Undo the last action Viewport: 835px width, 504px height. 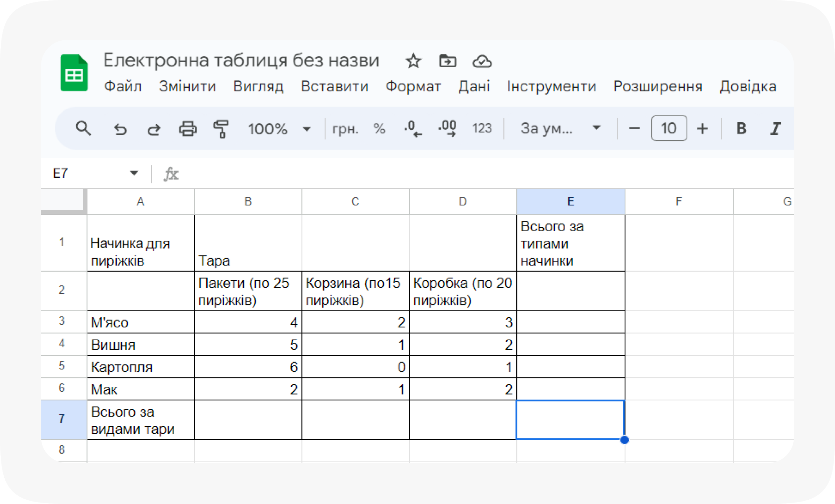click(120, 129)
